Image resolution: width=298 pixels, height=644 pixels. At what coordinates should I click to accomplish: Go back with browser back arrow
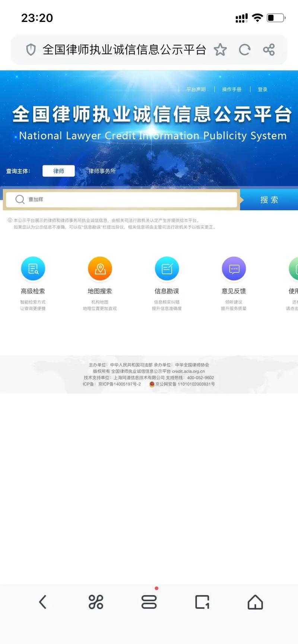pos(43,602)
